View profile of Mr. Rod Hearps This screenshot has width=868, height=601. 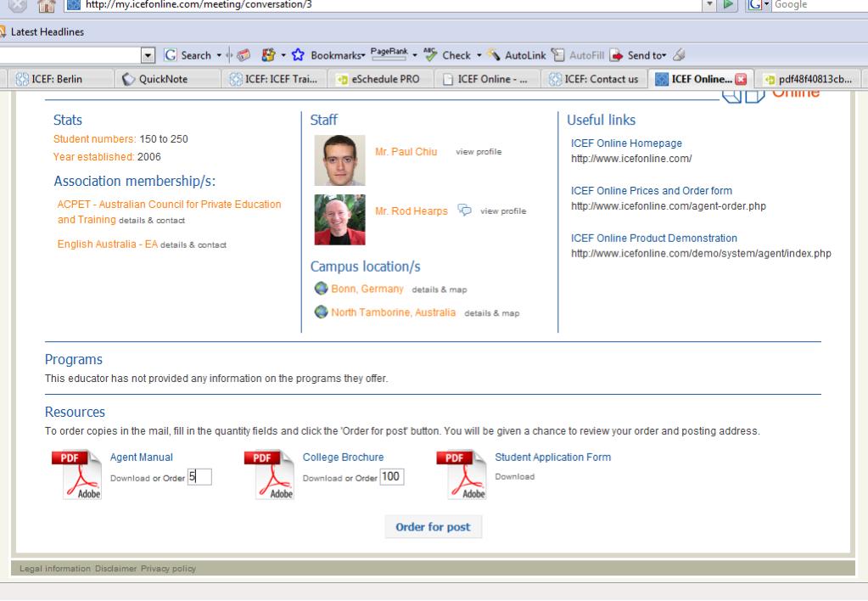[x=503, y=211]
